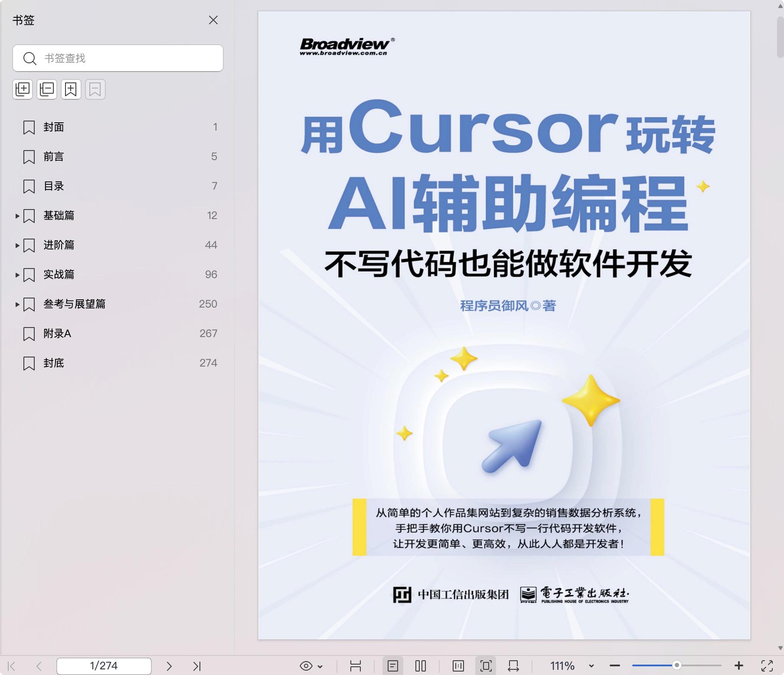Go to next page arrow
Image resolution: width=784 pixels, height=675 pixels.
click(x=169, y=666)
